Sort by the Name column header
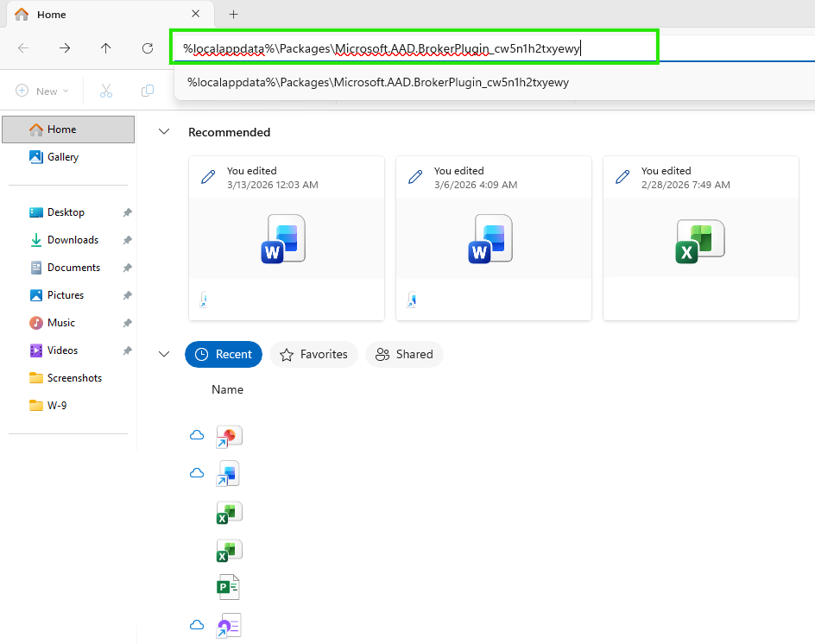 click(x=228, y=389)
